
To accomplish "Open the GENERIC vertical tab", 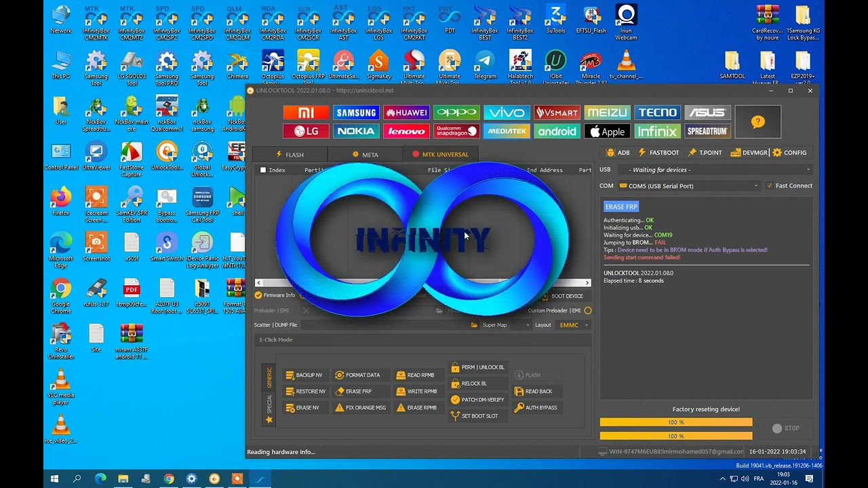I will coord(269,377).
